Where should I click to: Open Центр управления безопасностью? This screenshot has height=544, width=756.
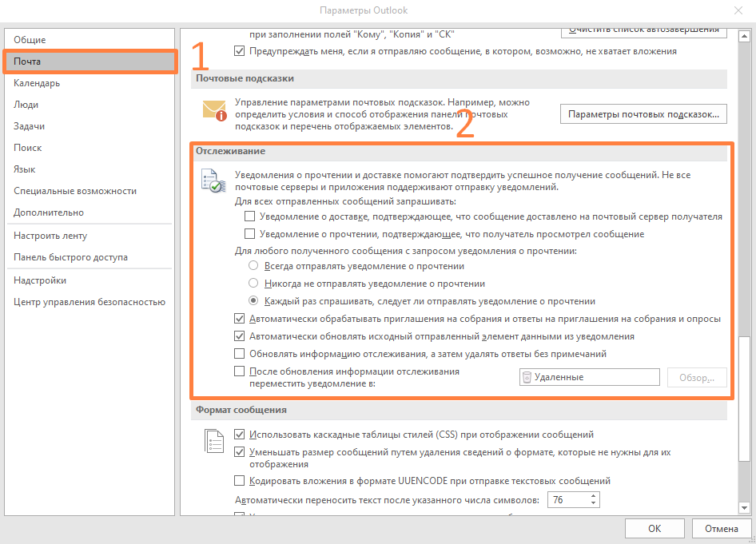click(x=90, y=302)
